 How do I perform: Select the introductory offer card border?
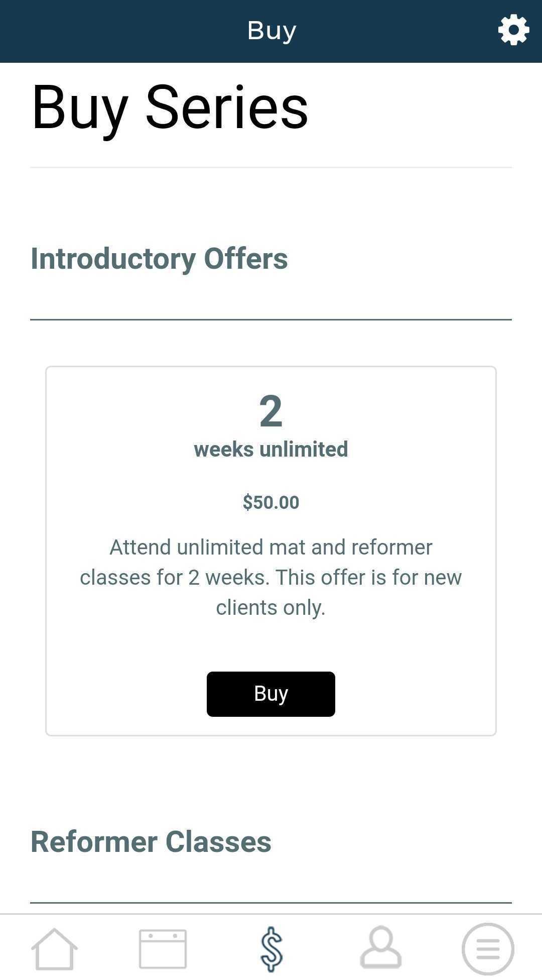point(46,553)
